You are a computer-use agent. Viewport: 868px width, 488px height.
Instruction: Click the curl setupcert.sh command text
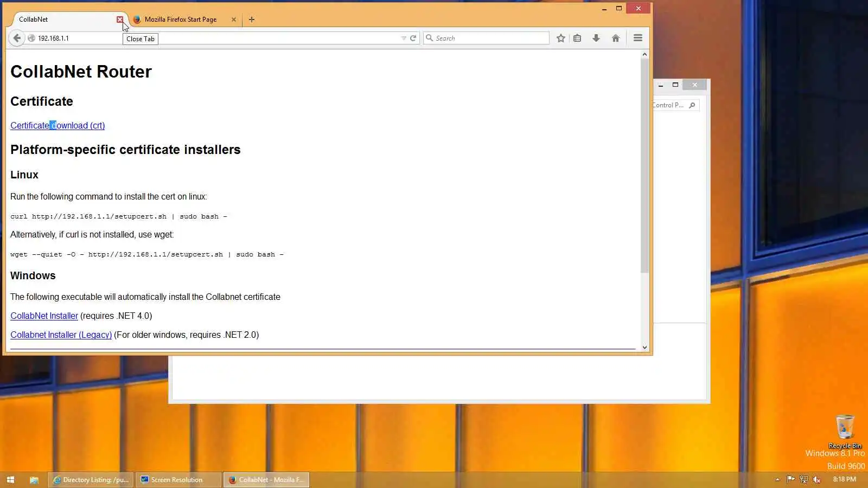pyautogui.click(x=119, y=216)
